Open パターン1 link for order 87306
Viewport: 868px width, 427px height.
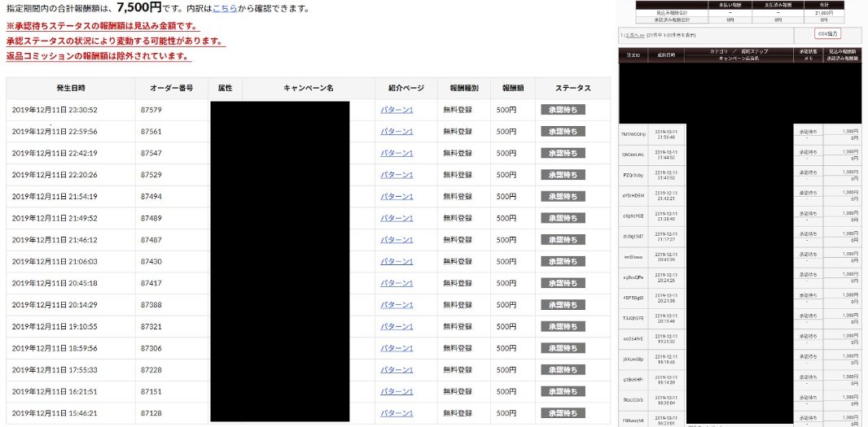click(397, 348)
